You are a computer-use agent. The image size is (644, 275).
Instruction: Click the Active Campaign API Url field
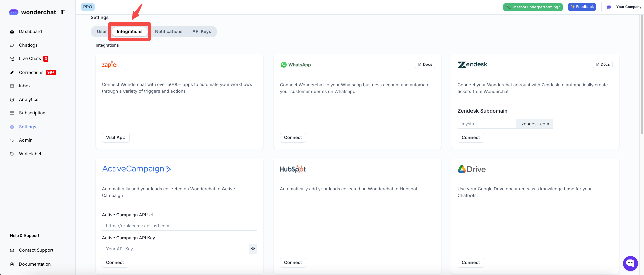(x=179, y=226)
